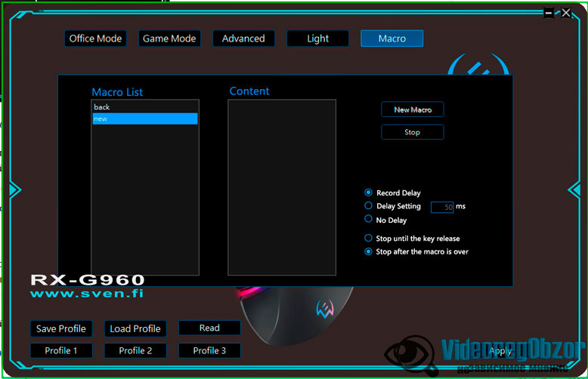Click the New Macro button
The height and width of the screenshot is (379, 588).
tap(413, 109)
